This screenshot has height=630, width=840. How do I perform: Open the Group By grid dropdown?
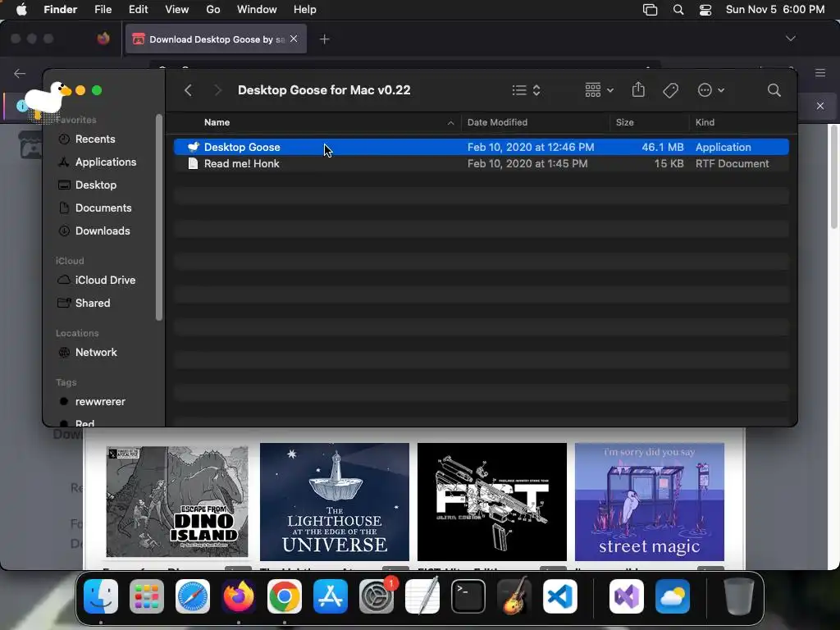point(599,90)
